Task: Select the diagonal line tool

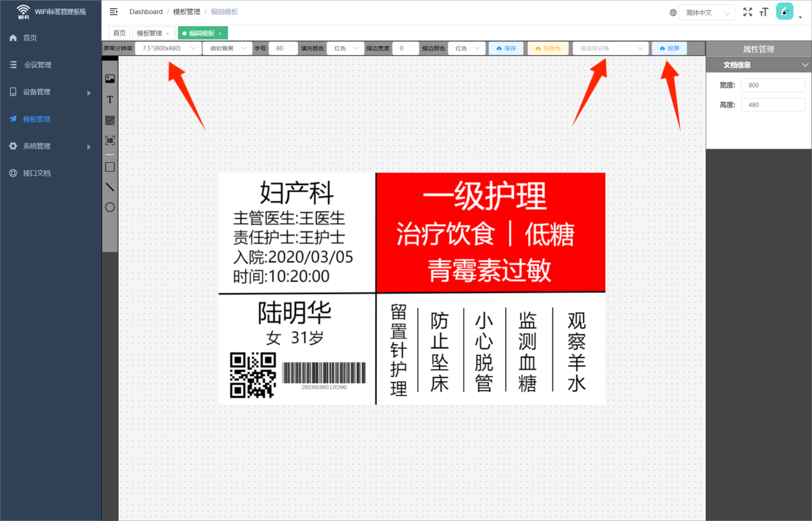Action: 110,186
